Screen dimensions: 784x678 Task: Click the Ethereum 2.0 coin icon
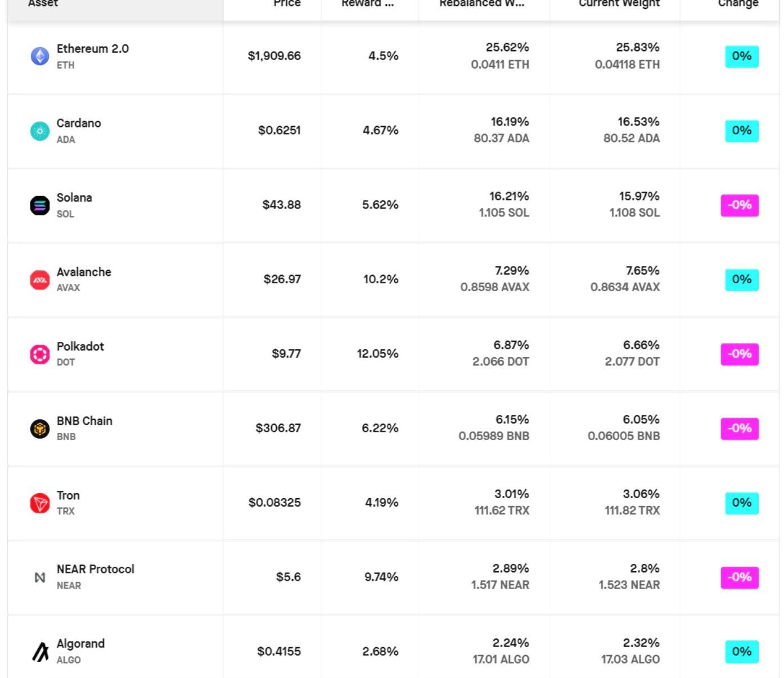39,56
